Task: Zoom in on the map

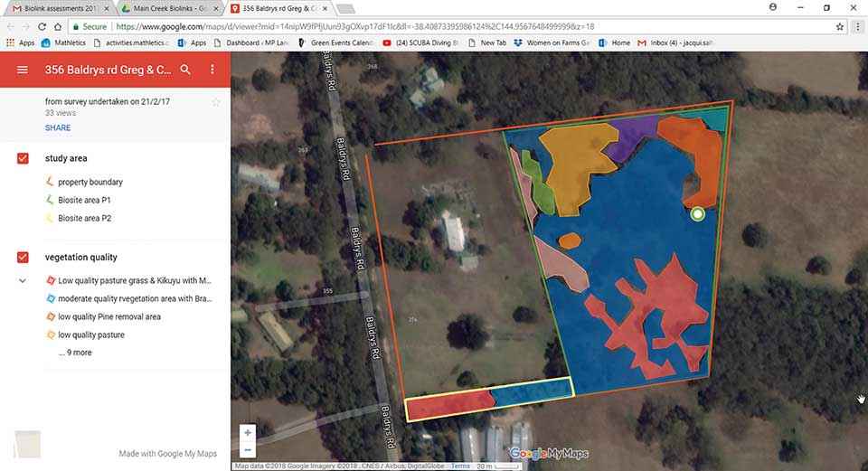Action: (248, 432)
